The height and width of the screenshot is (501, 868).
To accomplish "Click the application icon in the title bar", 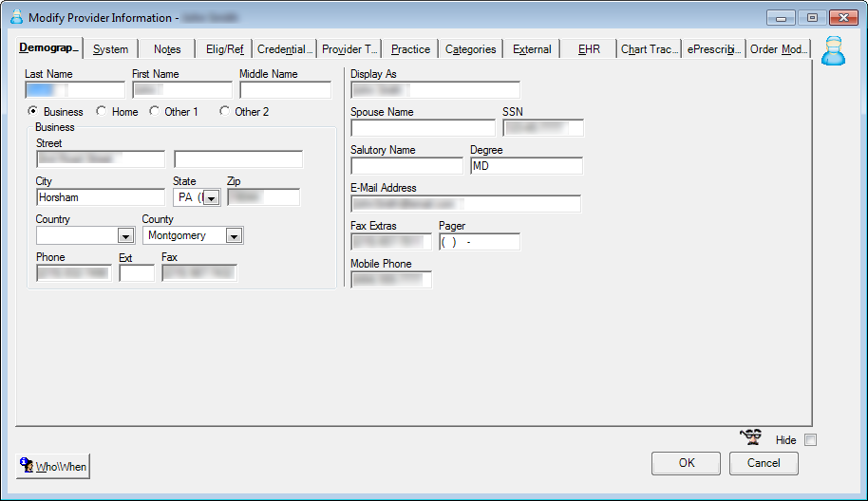I will click(x=16, y=17).
